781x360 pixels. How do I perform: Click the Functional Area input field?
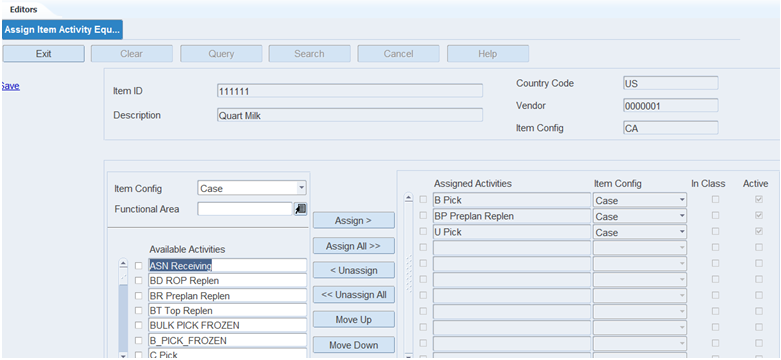point(245,209)
